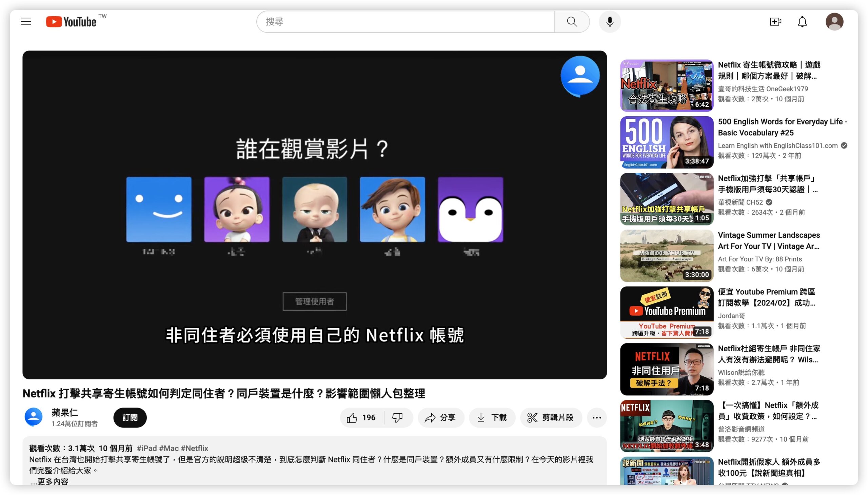The height and width of the screenshot is (495, 868).
Task: Open the #iPad hashtag
Action: pyautogui.click(x=147, y=448)
